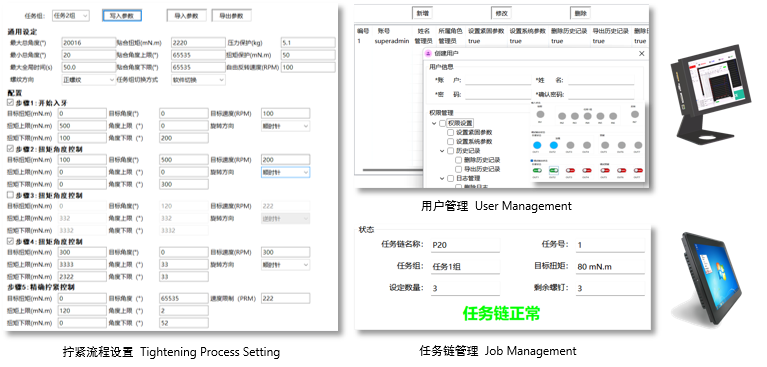Click the 最大全局时间 field showing 50.0
This screenshot has width=767, height=367.
click(89, 67)
